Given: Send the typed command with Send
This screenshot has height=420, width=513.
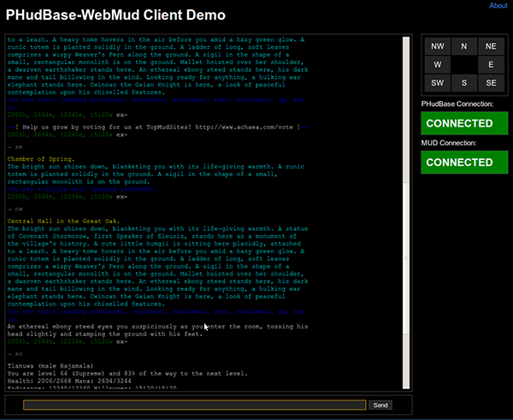Looking at the screenshot, I should click(381, 405).
